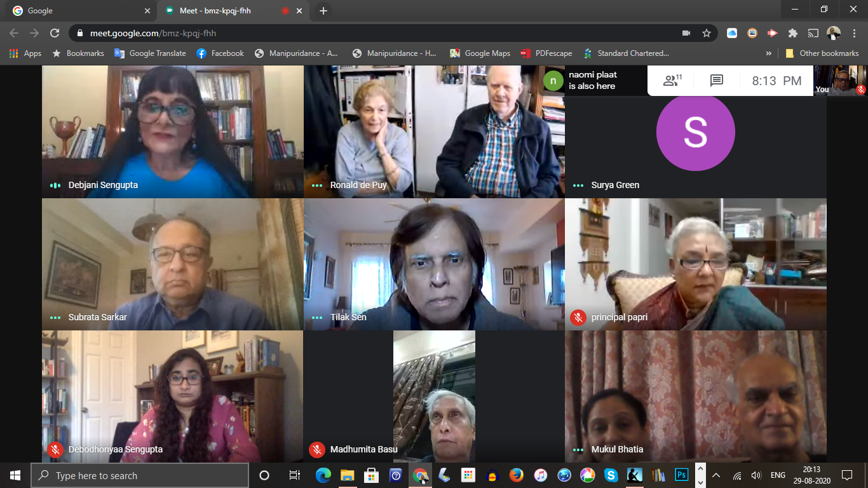Open the iCloud extension icon
Screen dimensions: 868x488
(732, 33)
